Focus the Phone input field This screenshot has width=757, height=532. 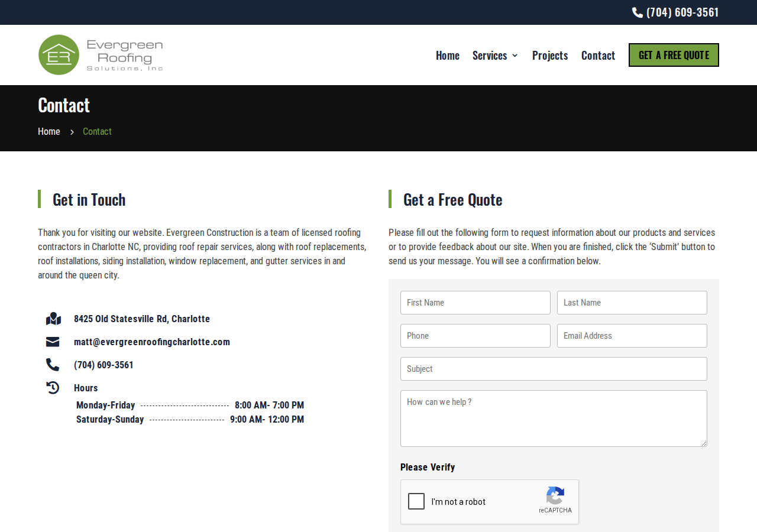(475, 336)
